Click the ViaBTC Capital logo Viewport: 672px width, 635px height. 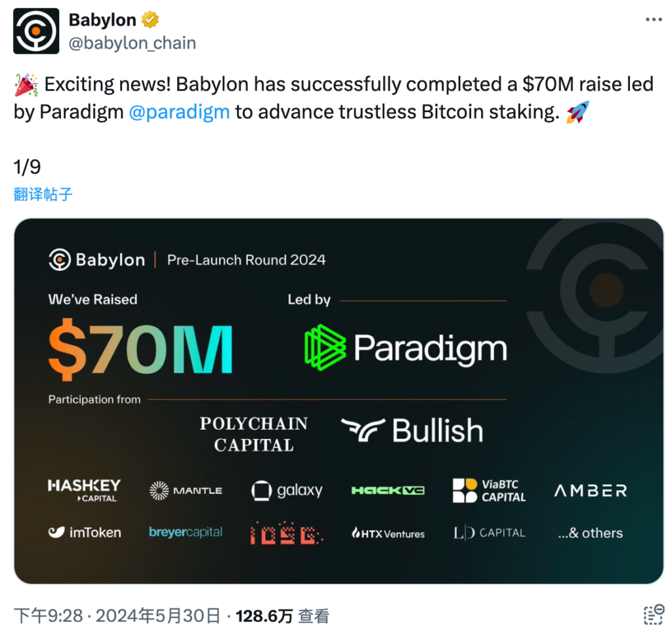(489, 491)
